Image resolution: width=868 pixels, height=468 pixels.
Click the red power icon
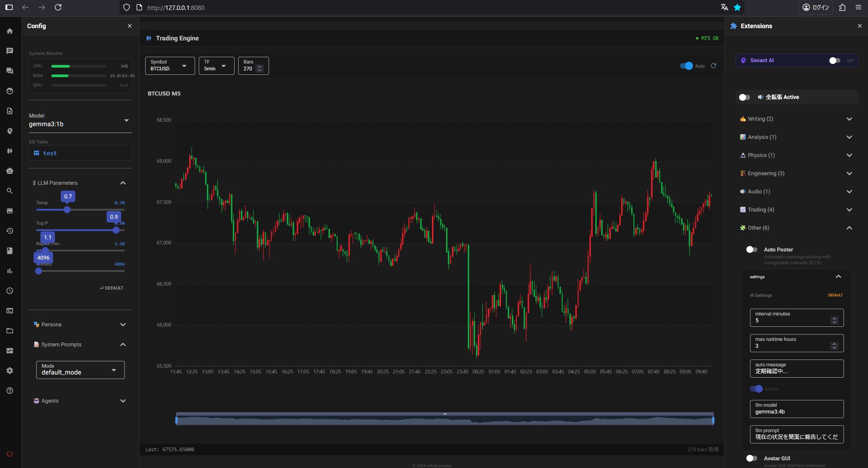pyautogui.click(x=10, y=453)
